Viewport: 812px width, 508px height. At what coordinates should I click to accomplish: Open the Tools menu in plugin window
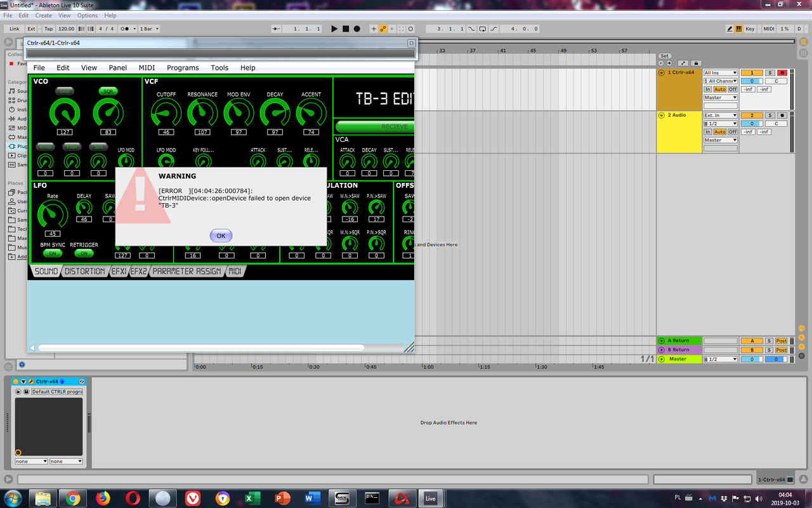point(219,67)
